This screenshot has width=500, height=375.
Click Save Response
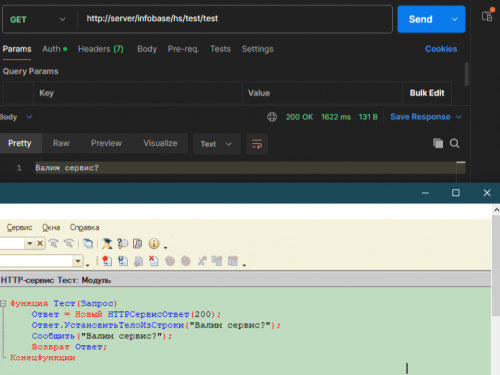click(x=420, y=117)
